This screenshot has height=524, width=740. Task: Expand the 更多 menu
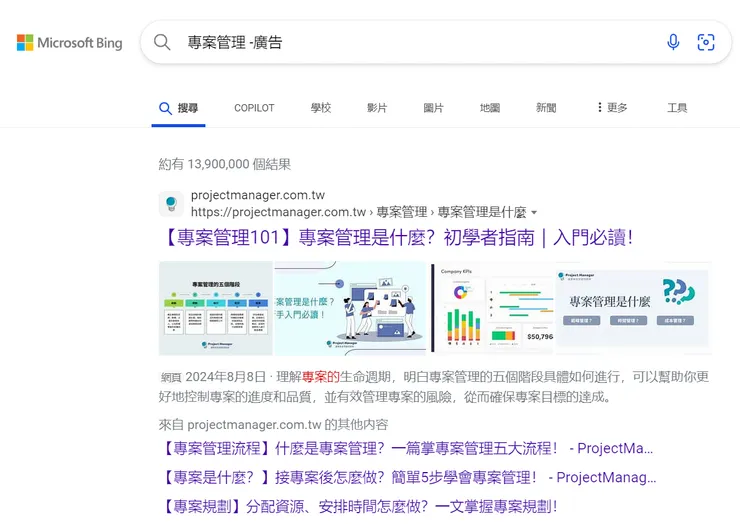click(612, 108)
